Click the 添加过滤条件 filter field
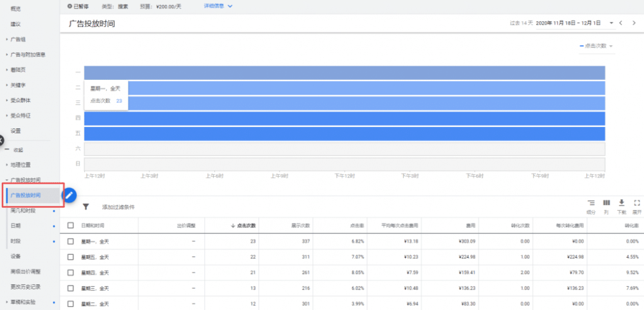Viewport: 644px width, 310px height. coord(118,208)
